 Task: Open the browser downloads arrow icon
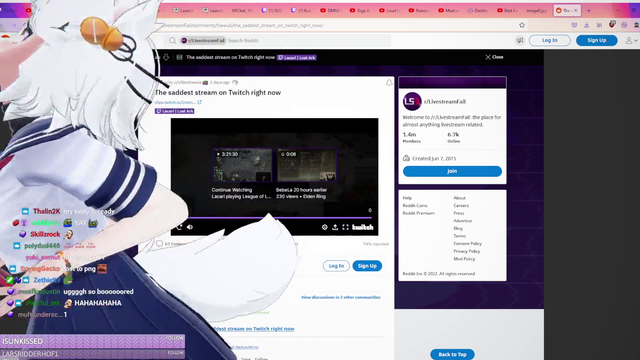587,25
